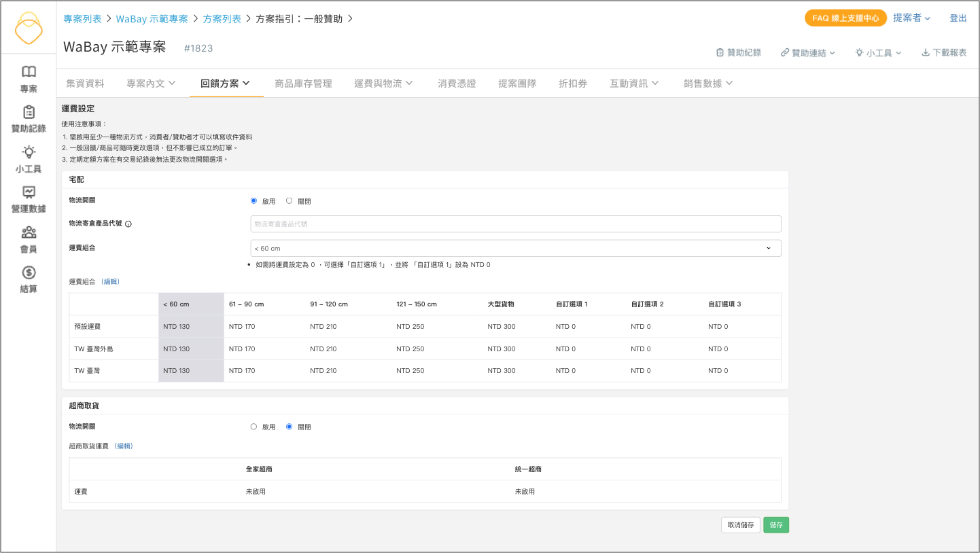Switch to the 提案團隊 tab
Image resolution: width=980 pixels, height=553 pixels.
tap(517, 84)
